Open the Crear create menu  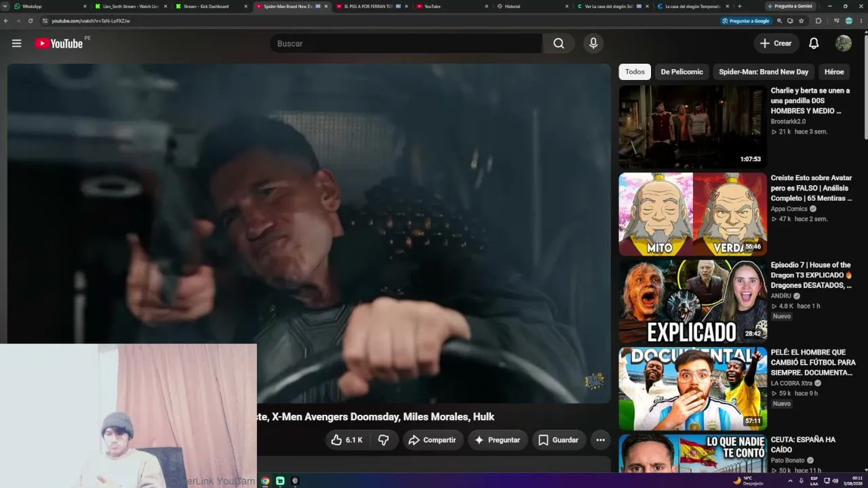776,43
